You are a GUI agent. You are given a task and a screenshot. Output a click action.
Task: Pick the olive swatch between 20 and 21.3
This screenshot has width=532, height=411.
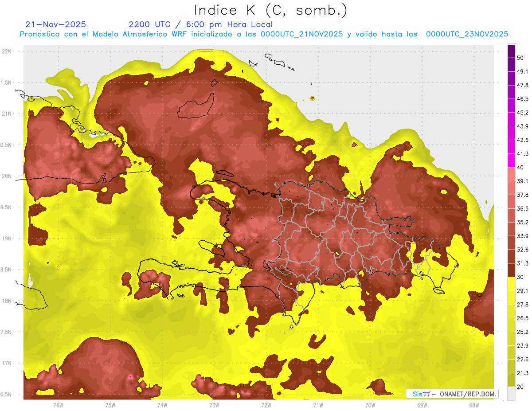[x=511, y=380]
